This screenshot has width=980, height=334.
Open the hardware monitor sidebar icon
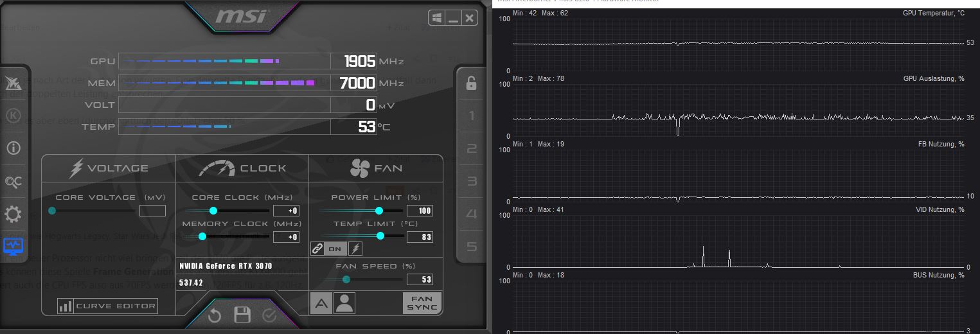(13, 245)
